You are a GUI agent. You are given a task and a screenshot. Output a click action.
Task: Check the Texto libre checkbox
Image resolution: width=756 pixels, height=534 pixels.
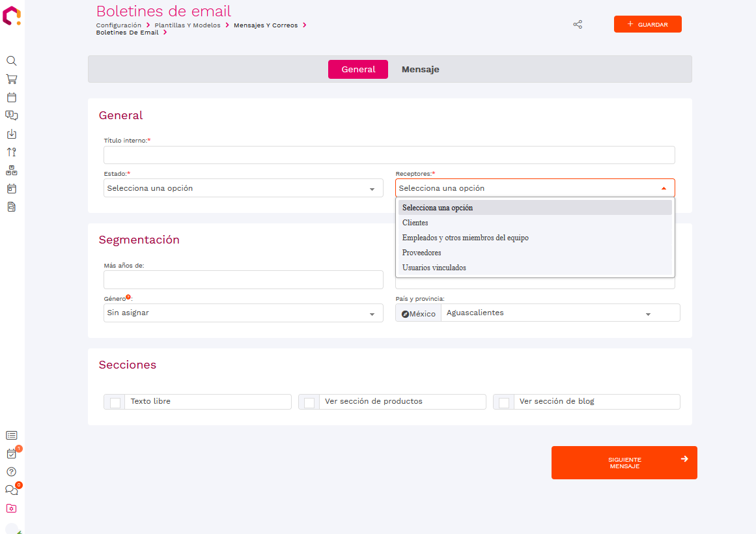(115, 402)
